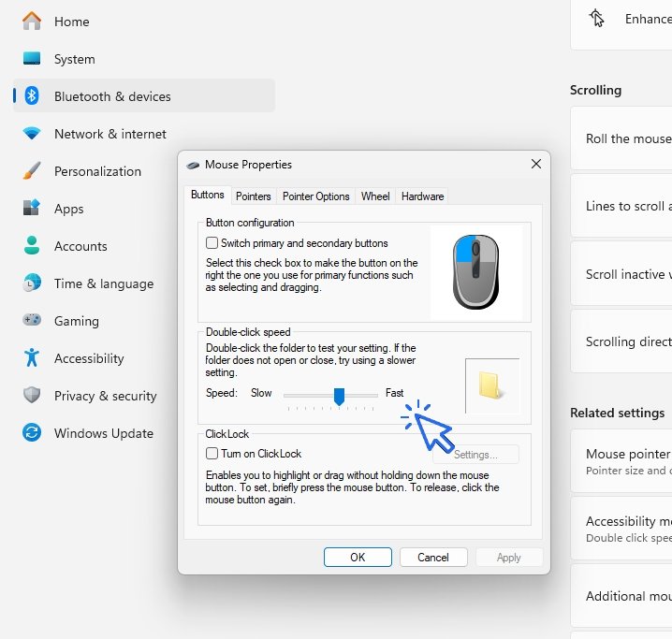
Task: Open Accessibility mouse related setting
Action: (621, 528)
